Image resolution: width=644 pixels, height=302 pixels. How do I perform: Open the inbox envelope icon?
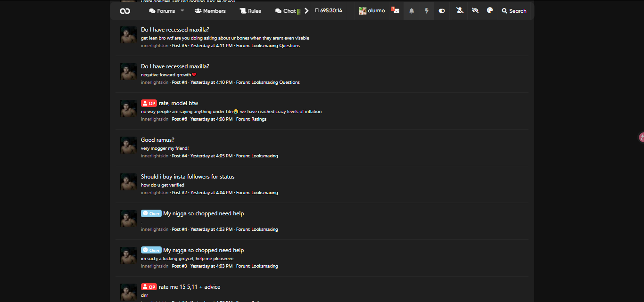click(x=396, y=11)
